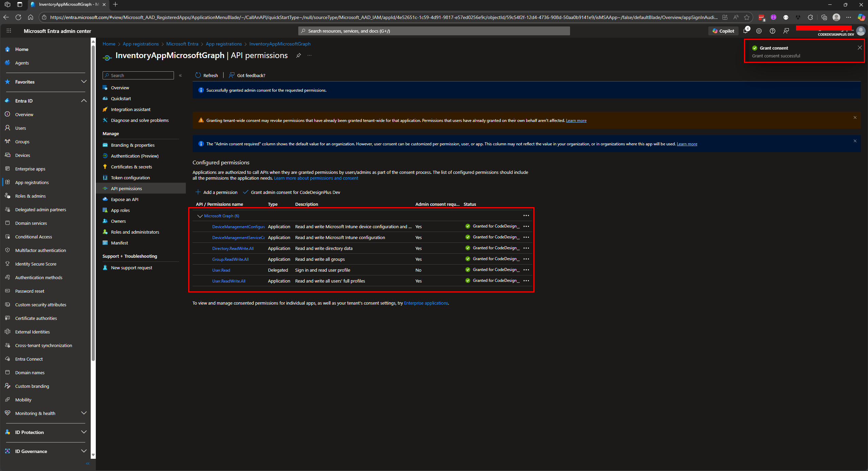Open the feedback icon in the top bar
Image resolution: width=868 pixels, height=471 pixels.
click(x=786, y=31)
